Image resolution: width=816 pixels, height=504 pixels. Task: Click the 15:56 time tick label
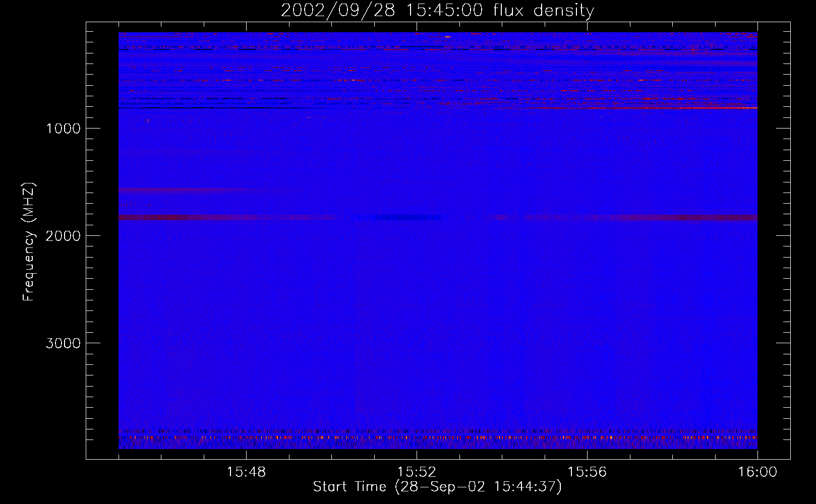(x=587, y=472)
